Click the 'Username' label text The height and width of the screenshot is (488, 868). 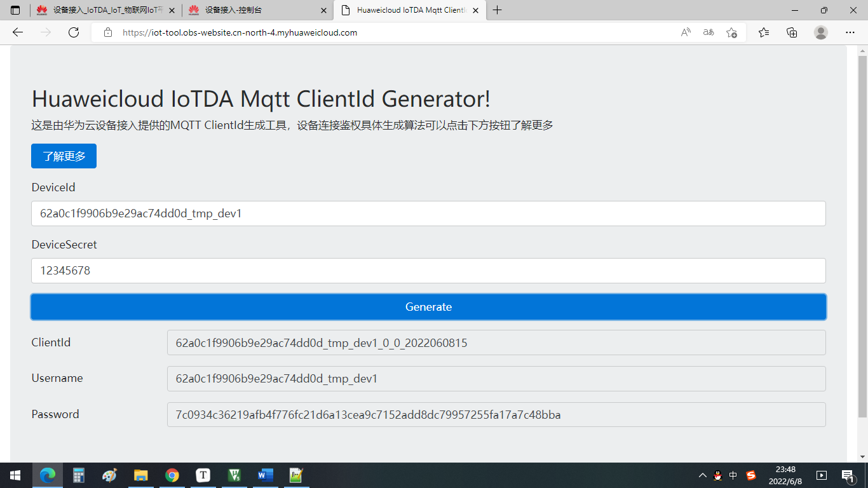point(57,378)
